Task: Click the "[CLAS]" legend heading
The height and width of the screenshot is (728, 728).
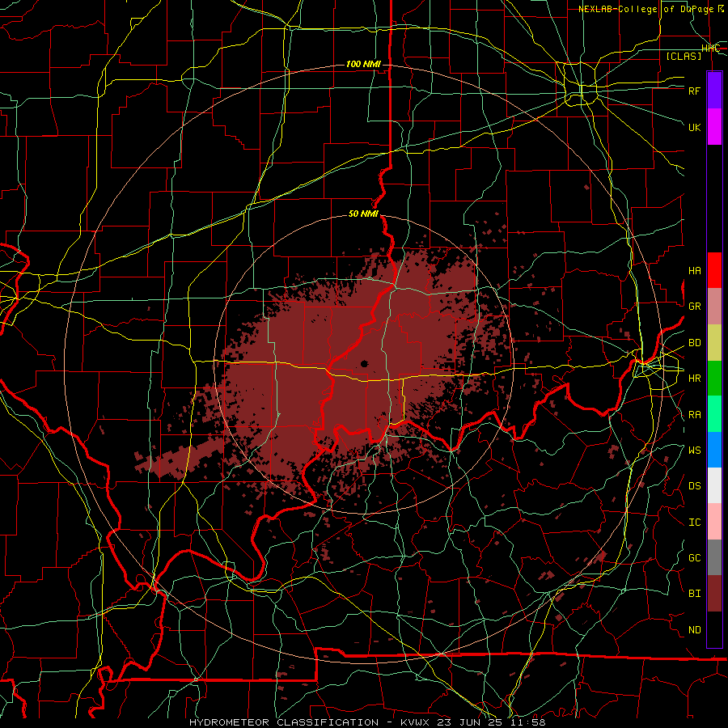Action: [684, 56]
